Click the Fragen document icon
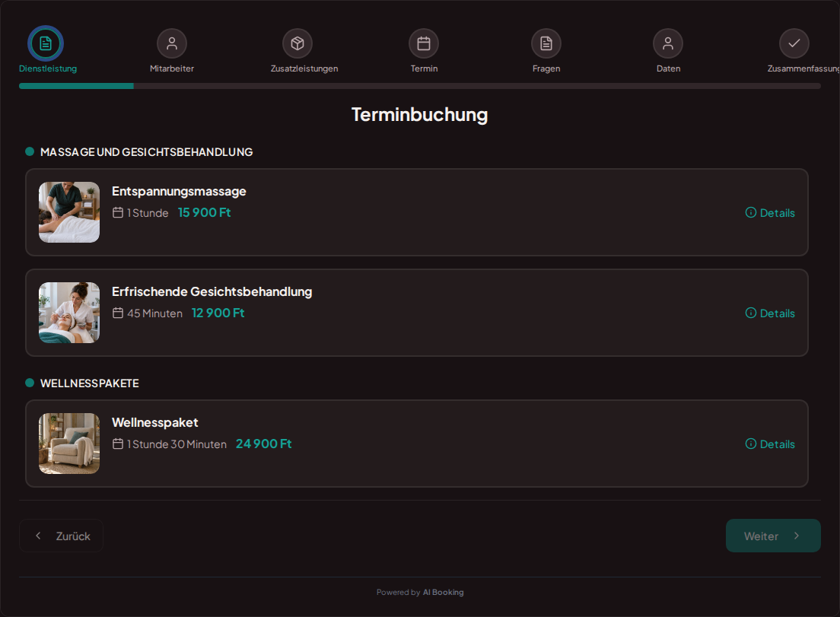 [x=546, y=43]
